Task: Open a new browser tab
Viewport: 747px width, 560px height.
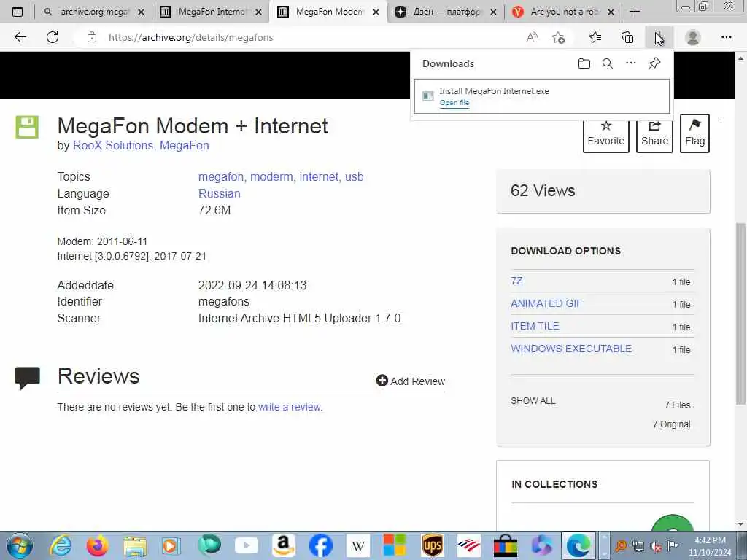Action: pos(635,12)
